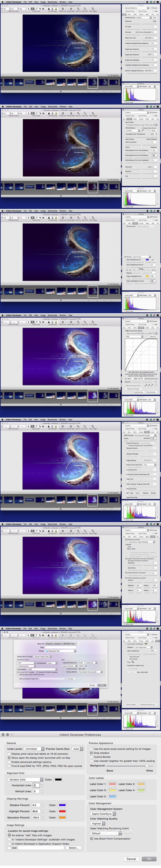The width and height of the screenshot is (161, 868).
Task: Click Remove Current Point button in Curves panel
Action: pyautogui.click(x=133, y=386)
